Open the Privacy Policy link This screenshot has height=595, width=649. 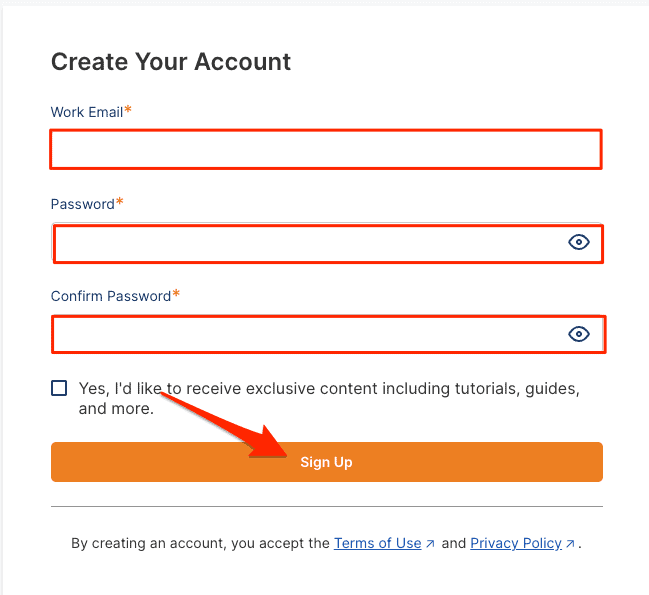(x=515, y=543)
